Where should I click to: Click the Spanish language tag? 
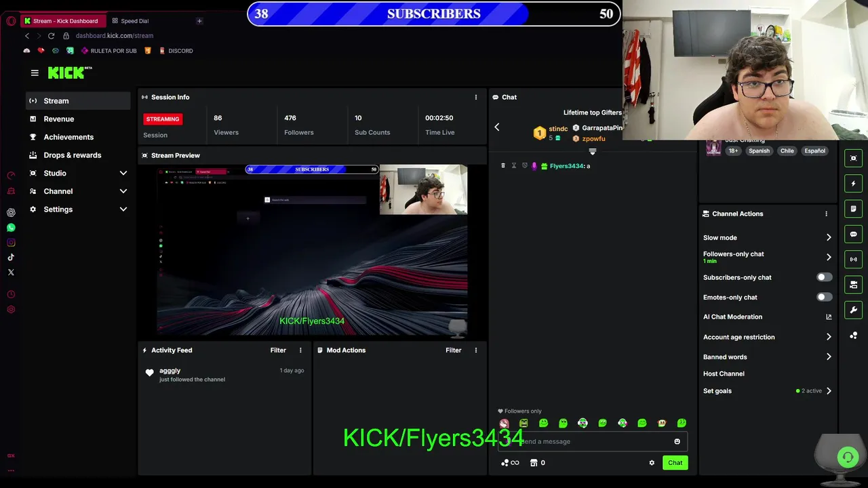[x=759, y=151]
